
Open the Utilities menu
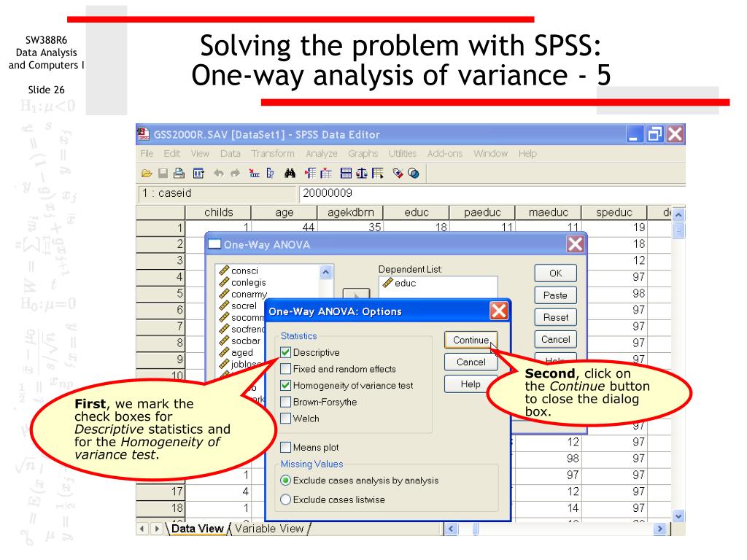[x=403, y=153]
